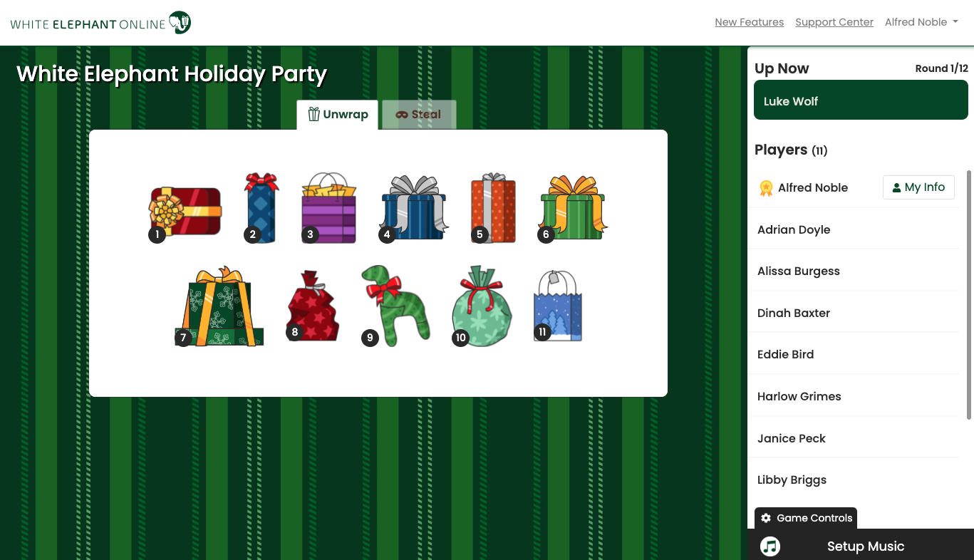
Task: Select the orange polka-dot gift number 5
Action: pyautogui.click(x=492, y=207)
